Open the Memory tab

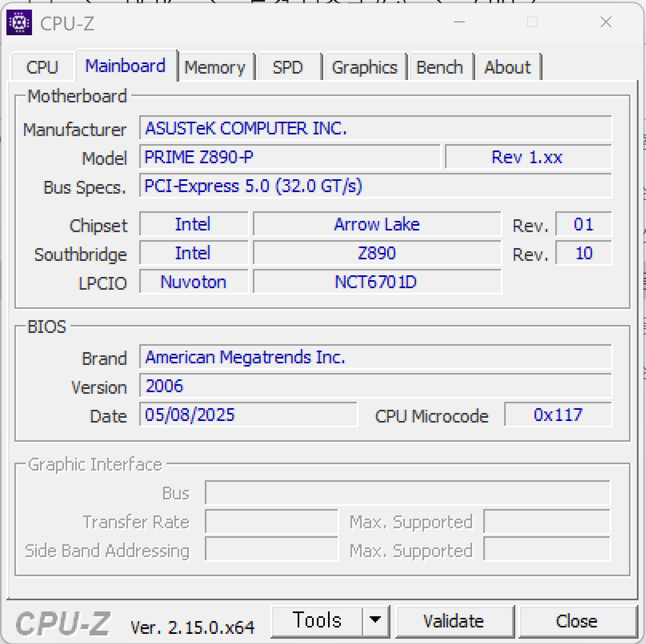pyautogui.click(x=215, y=67)
